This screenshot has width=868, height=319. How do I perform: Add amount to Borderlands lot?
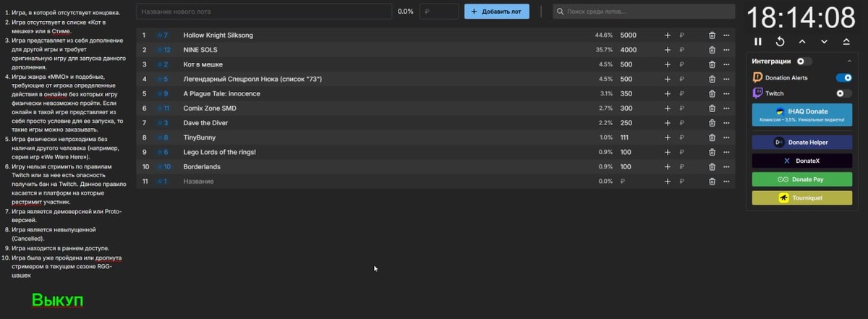668,167
